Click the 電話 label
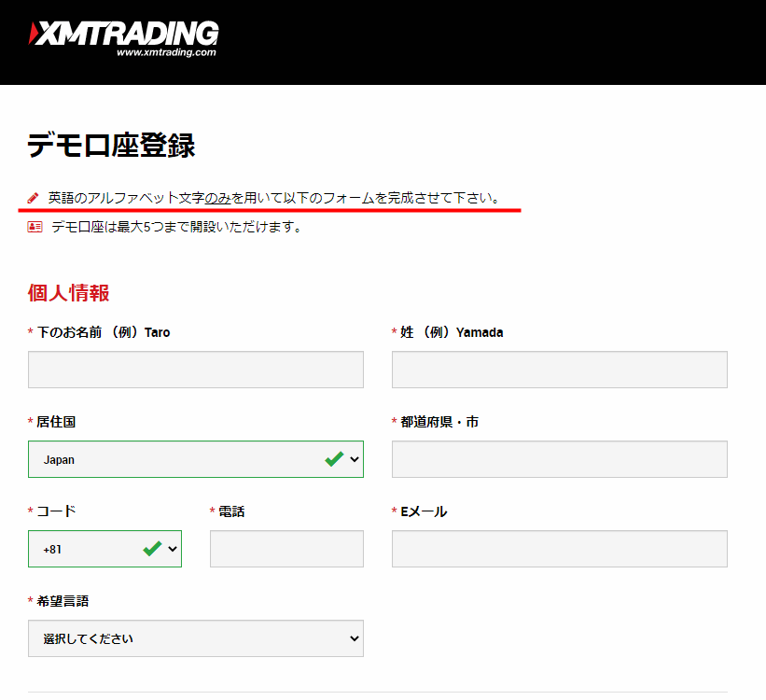The width and height of the screenshot is (766, 700). pyautogui.click(x=231, y=511)
